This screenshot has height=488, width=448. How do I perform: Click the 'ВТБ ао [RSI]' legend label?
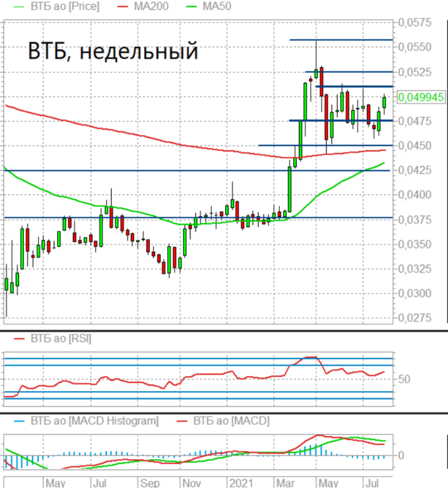point(61,339)
